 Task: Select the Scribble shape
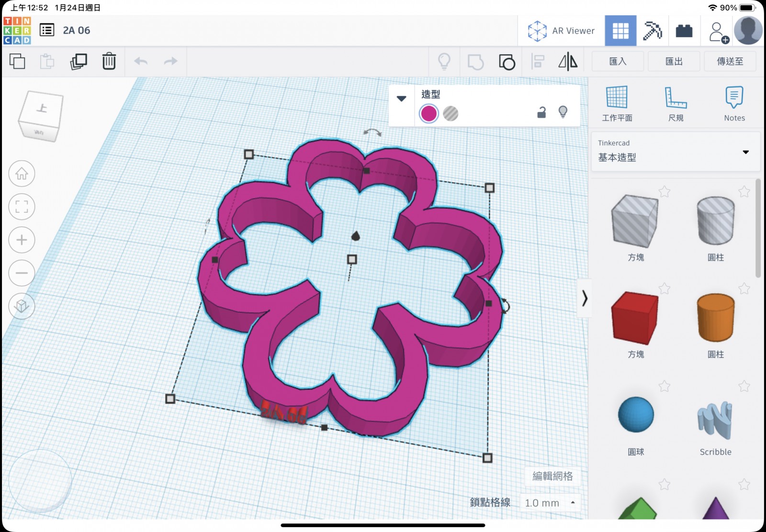715,420
